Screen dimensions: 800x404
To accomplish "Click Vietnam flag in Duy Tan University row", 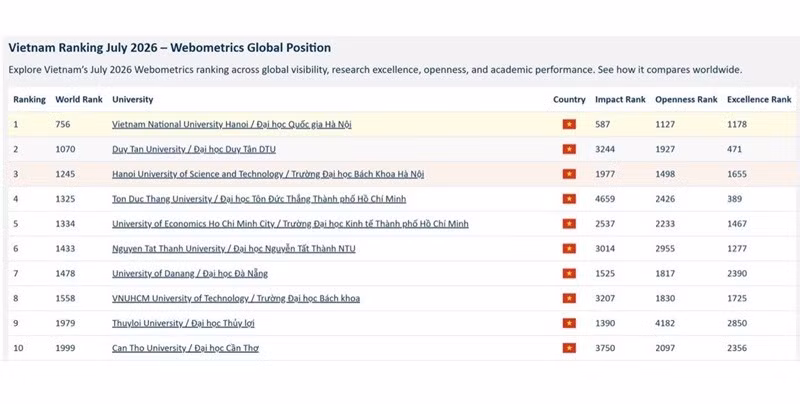I will [569, 149].
